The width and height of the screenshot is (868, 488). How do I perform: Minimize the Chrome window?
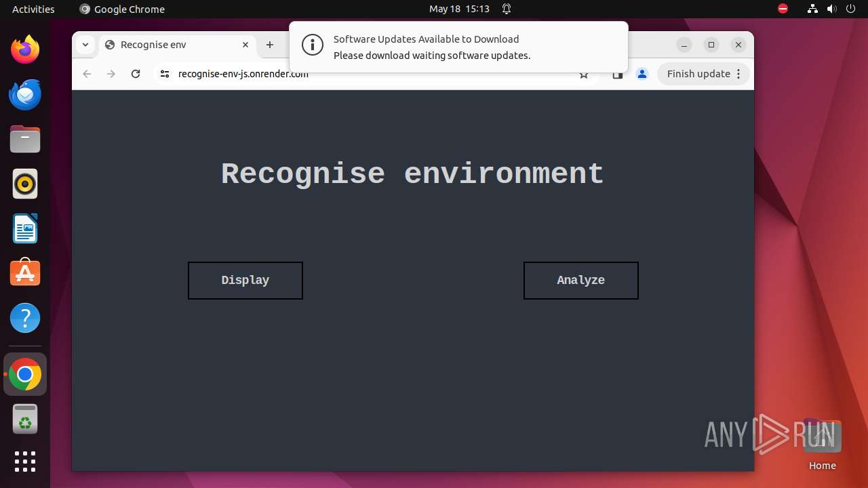(x=684, y=45)
